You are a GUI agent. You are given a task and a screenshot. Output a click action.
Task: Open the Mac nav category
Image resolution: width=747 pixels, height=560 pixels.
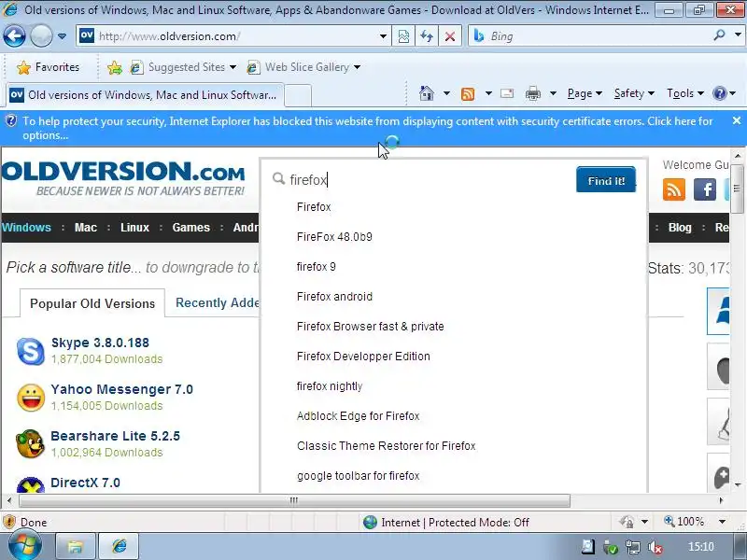point(86,228)
